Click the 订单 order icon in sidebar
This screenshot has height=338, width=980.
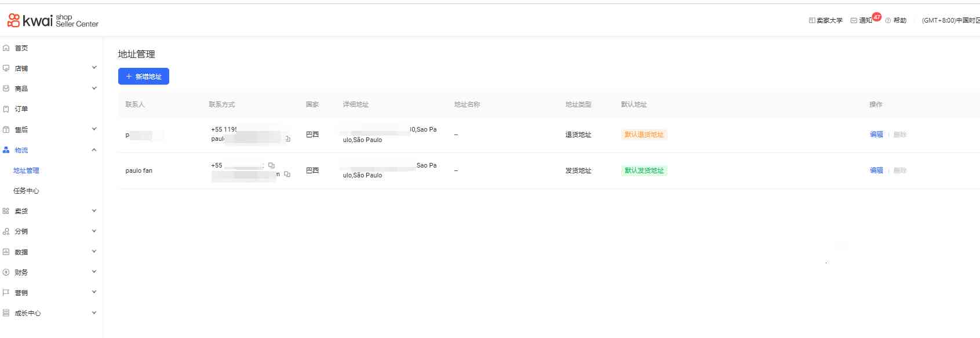(x=6, y=109)
